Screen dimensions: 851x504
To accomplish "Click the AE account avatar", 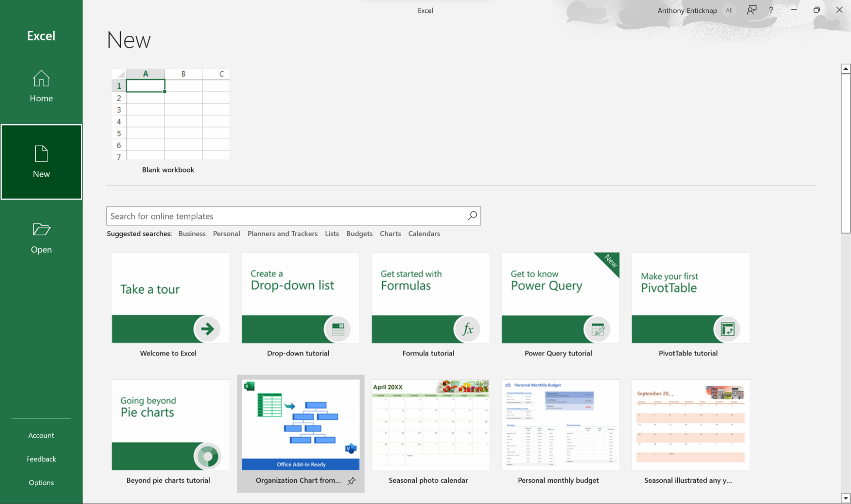I will (729, 10).
